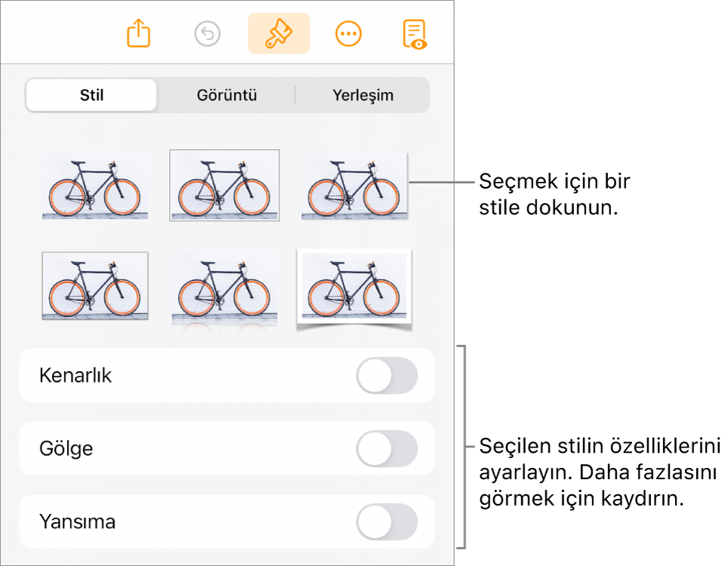Enable the Gölge switch
This screenshot has height=566, width=728.
(x=387, y=448)
